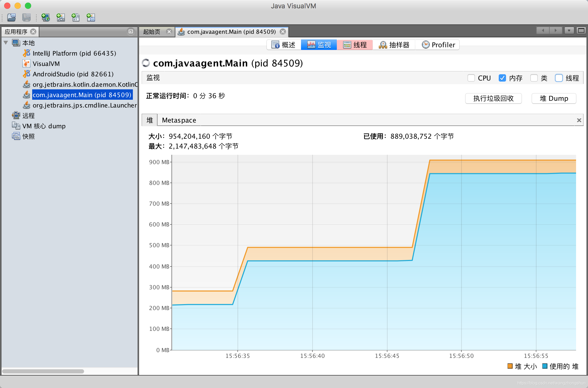Enable the 类 classes checkbox
Viewport: 588px width, 388px height.
pyautogui.click(x=534, y=78)
